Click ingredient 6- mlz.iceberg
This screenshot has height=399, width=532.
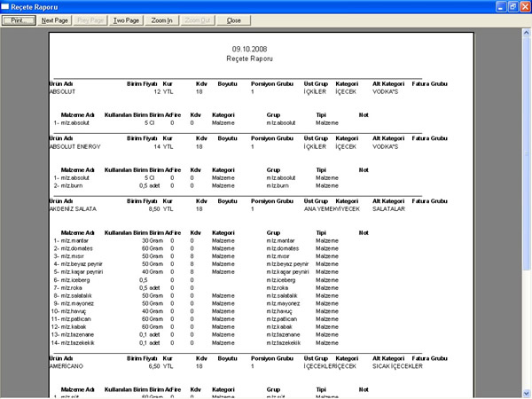pos(72,280)
